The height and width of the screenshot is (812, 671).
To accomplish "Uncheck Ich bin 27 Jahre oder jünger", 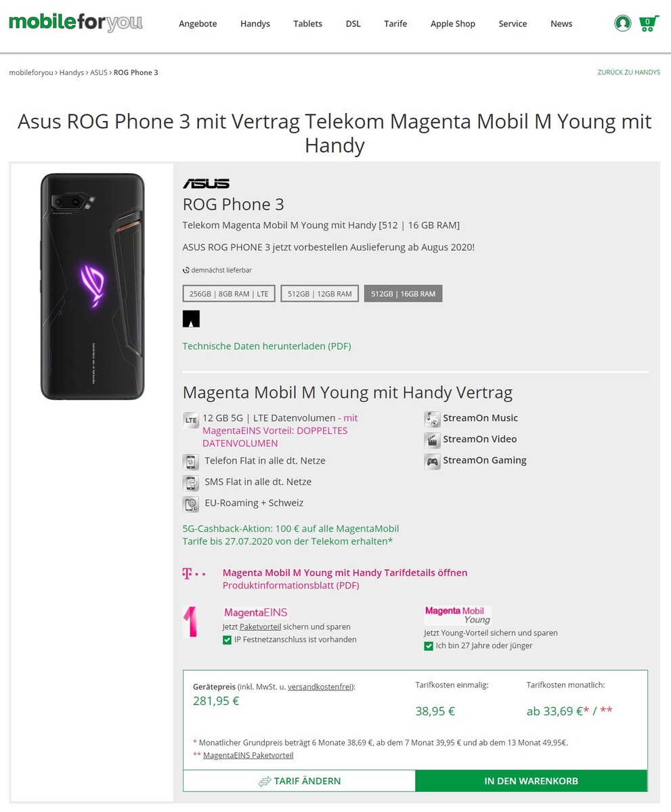I will tap(429, 646).
